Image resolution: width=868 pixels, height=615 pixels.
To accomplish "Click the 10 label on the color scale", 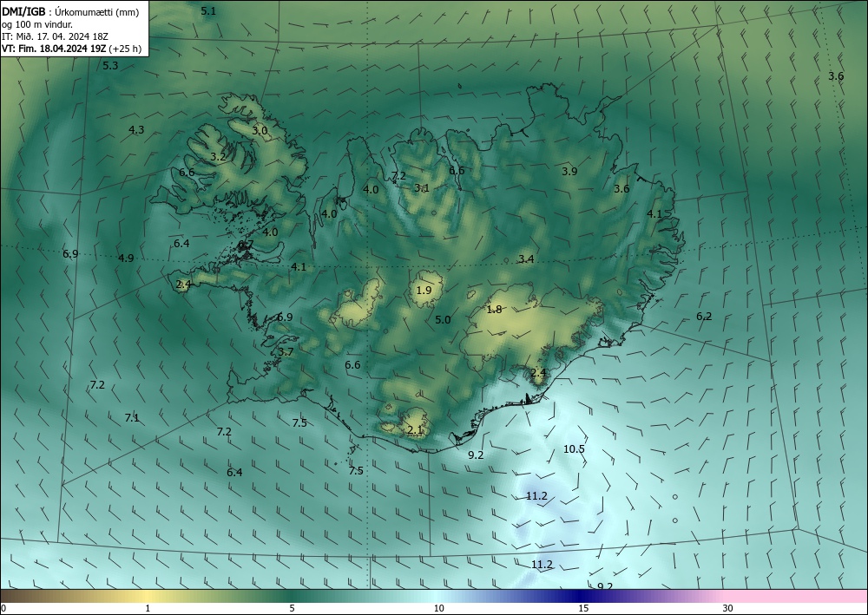I will [x=439, y=609].
